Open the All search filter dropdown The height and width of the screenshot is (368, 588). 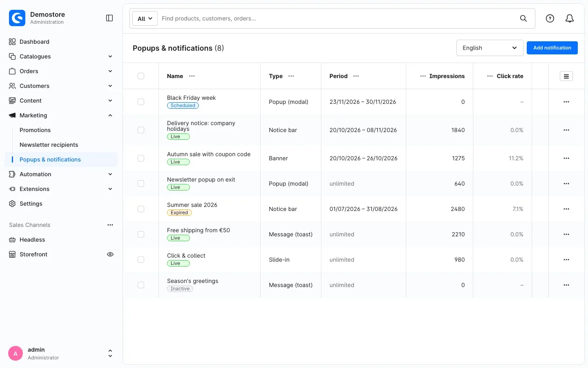tap(145, 18)
